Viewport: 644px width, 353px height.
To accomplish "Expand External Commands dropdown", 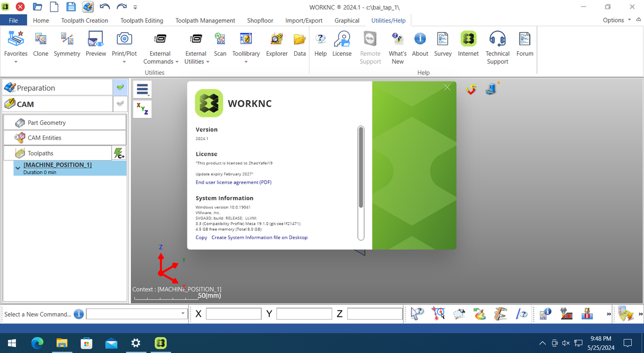I will 177,62.
